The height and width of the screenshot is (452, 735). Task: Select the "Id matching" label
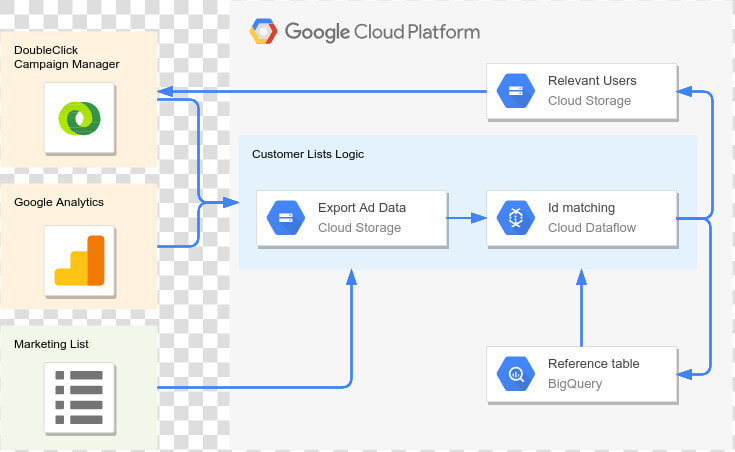click(x=581, y=208)
